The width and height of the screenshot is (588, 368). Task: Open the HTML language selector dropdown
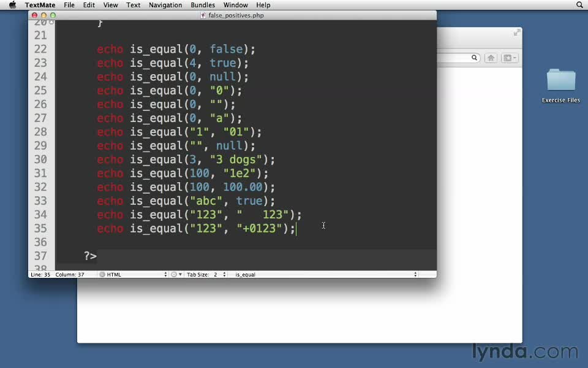click(x=133, y=275)
